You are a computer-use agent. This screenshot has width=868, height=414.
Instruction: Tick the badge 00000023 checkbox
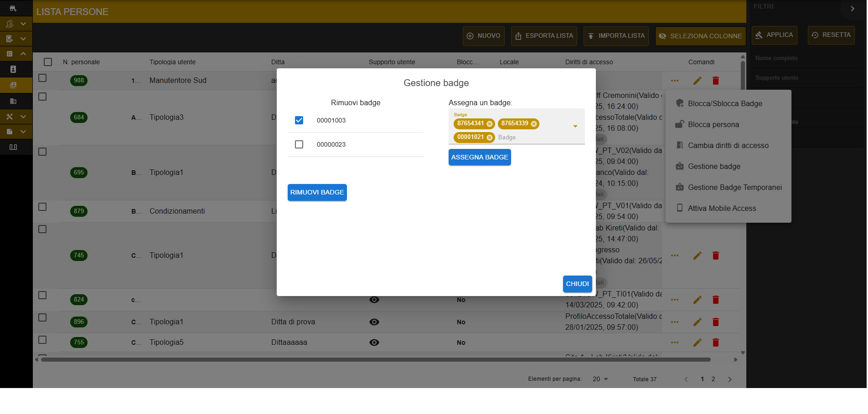click(x=299, y=144)
